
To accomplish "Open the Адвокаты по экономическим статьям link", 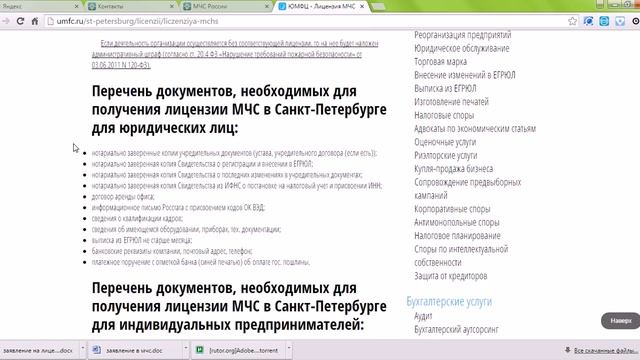I will point(475,129).
